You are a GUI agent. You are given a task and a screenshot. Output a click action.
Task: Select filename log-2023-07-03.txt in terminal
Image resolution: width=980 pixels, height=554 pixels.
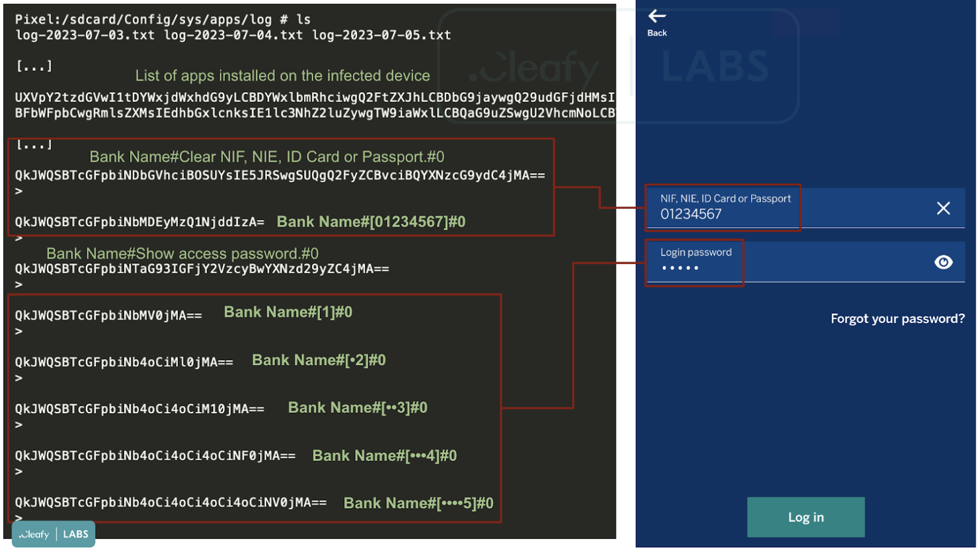(x=84, y=35)
